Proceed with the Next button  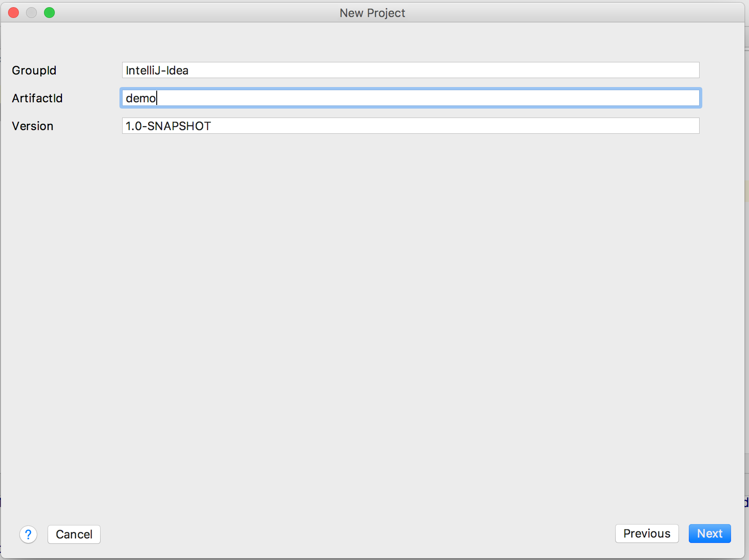(710, 534)
